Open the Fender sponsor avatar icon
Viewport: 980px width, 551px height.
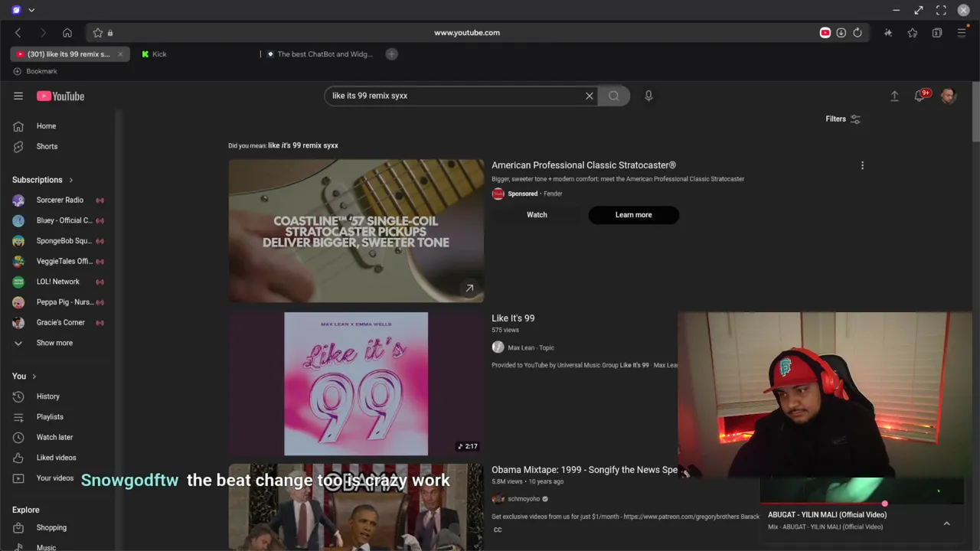(498, 194)
